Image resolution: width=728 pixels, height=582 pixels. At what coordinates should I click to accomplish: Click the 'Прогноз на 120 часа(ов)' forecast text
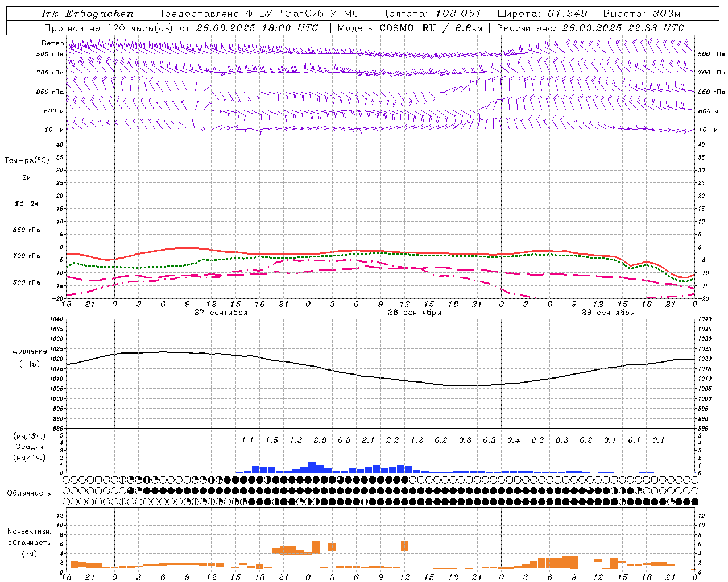(110, 28)
